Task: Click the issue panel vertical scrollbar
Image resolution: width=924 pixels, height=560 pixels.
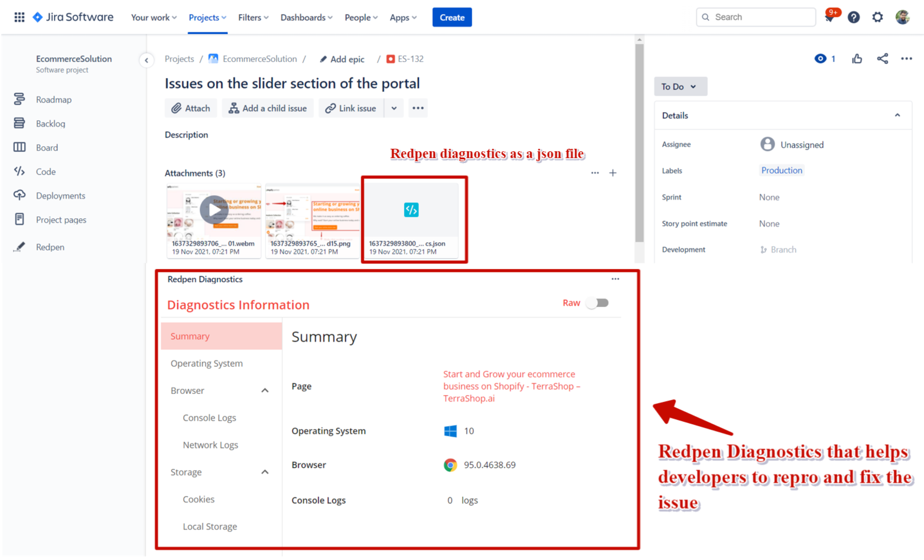Action: click(x=640, y=143)
